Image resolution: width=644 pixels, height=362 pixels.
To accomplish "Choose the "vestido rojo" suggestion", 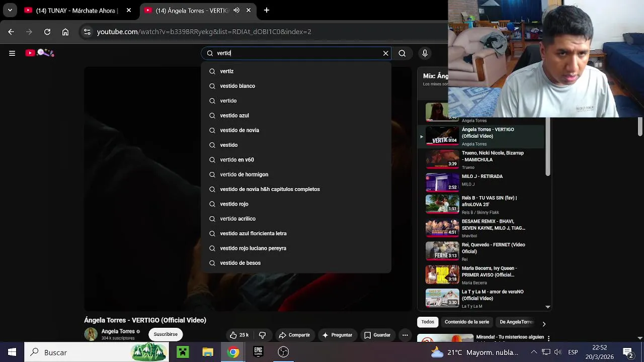I will point(296,204).
